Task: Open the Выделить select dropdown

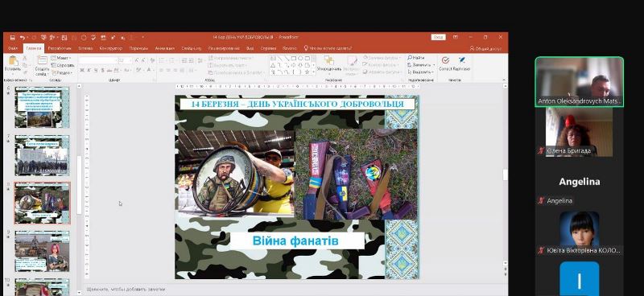Action: pos(420,72)
